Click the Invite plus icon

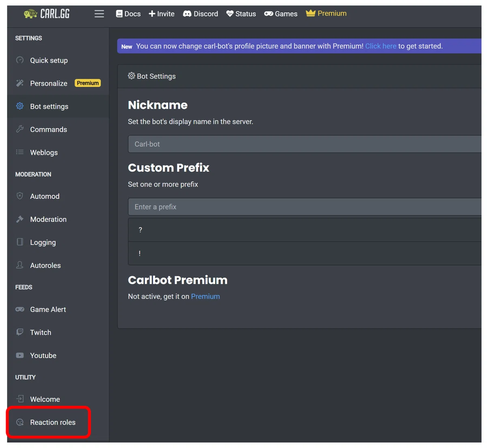(x=152, y=14)
